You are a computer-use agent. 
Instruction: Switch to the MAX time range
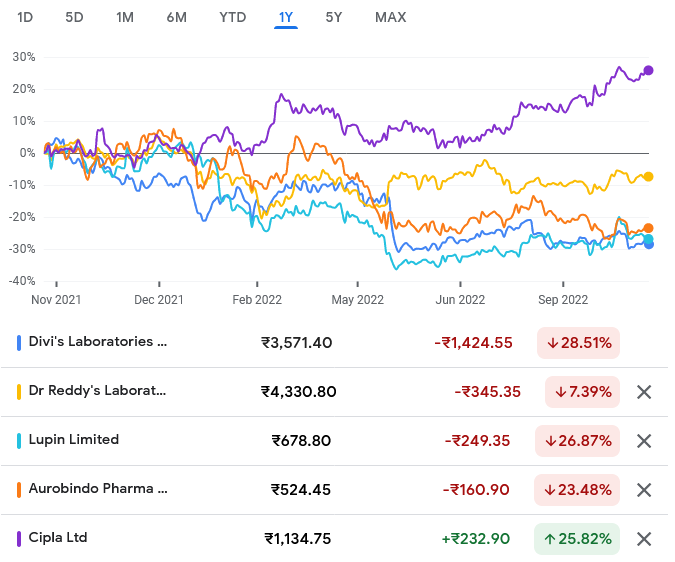390,17
